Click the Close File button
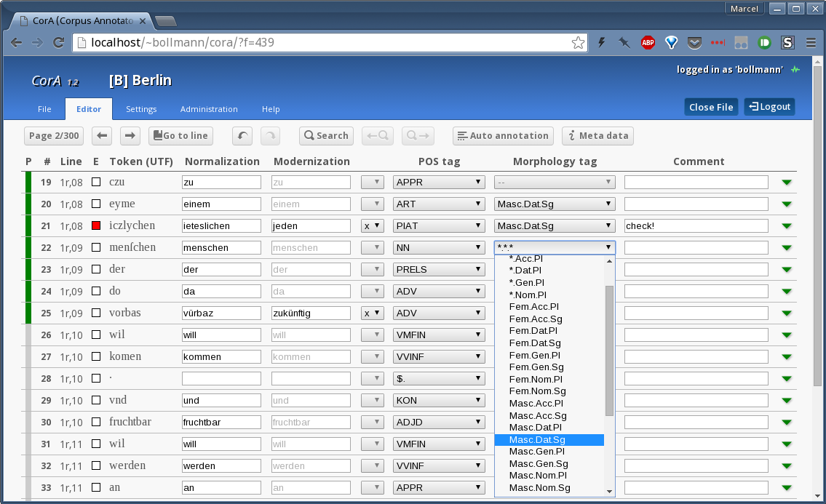 (711, 106)
